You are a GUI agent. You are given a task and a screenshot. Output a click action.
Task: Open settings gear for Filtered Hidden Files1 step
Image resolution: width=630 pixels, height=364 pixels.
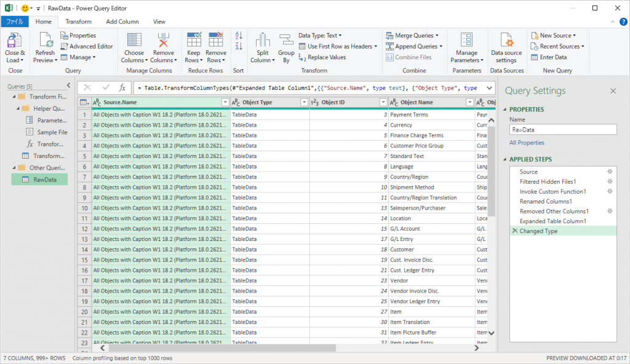tap(610, 181)
